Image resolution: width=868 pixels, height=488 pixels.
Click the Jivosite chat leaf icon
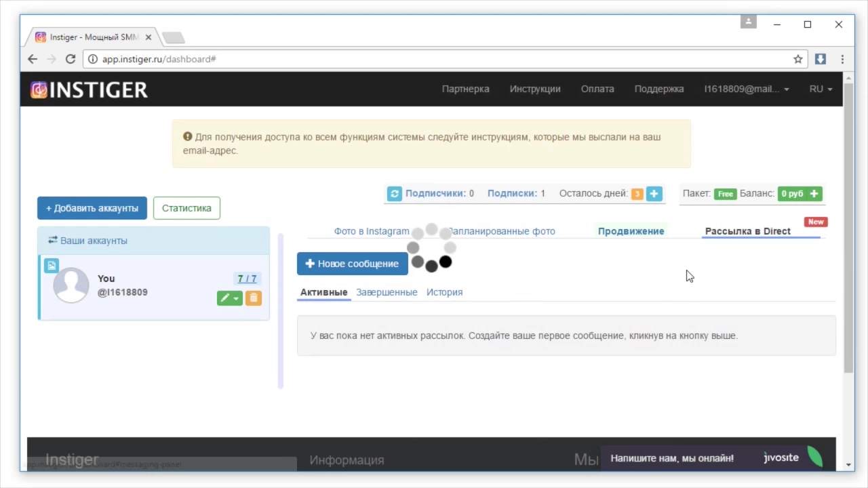814,457
